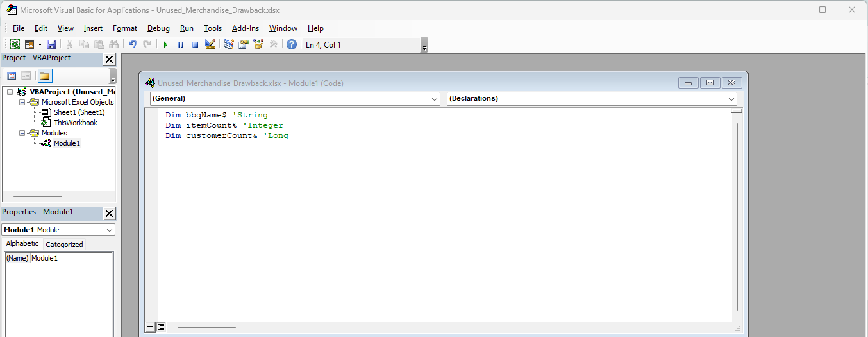Screen dimensions: 868x337
Task: Toggle Folders button in Project panel
Action: coord(44,76)
